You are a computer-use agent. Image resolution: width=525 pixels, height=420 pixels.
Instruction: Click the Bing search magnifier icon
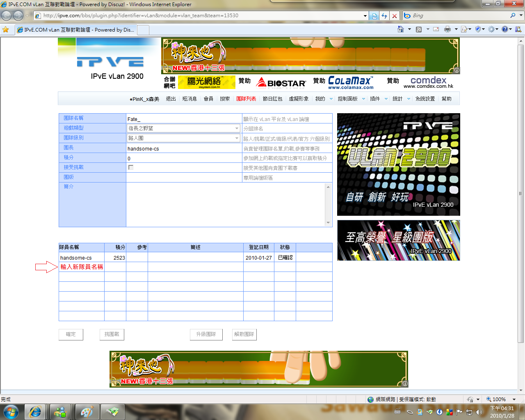coord(513,16)
